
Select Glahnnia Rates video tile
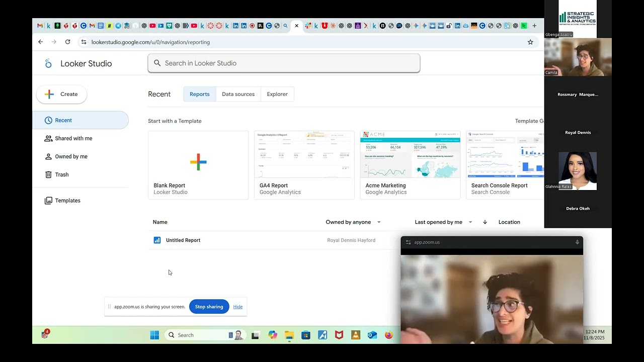(578, 171)
